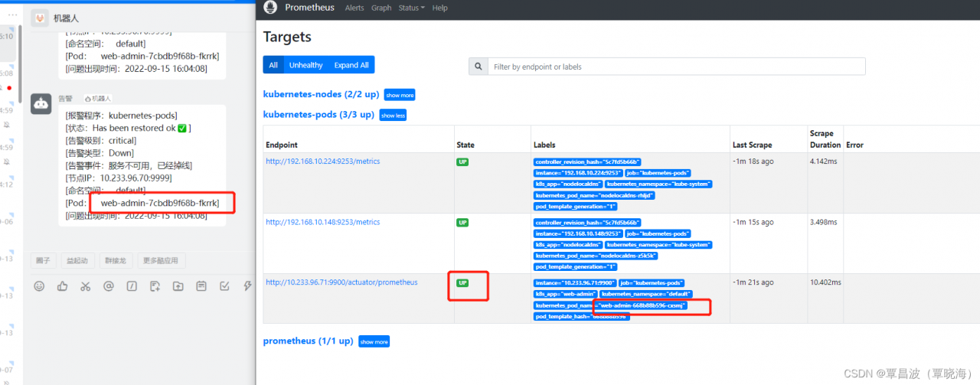Image resolution: width=980 pixels, height=385 pixels.
Task: Click chat text 状态: Has been restored ok
Action: click(129, 128)
